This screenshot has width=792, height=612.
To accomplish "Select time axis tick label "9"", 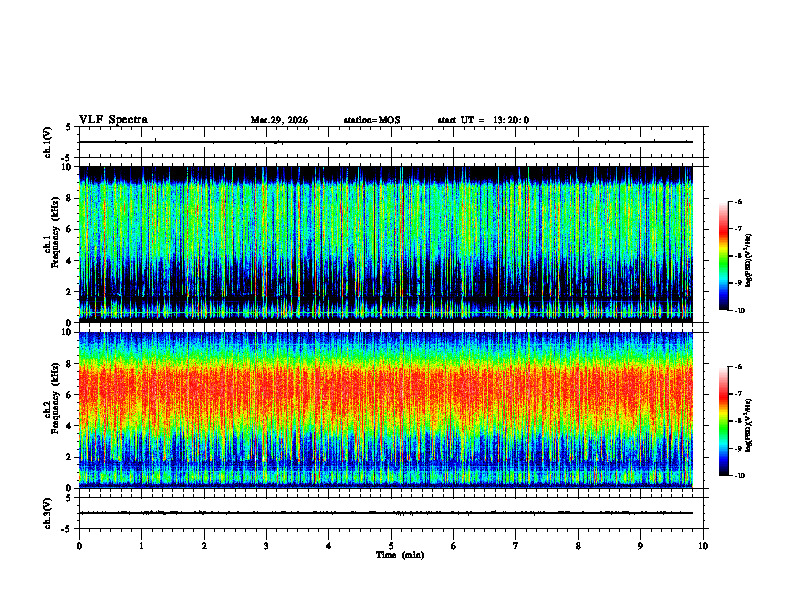I will [x=640, y=546].
